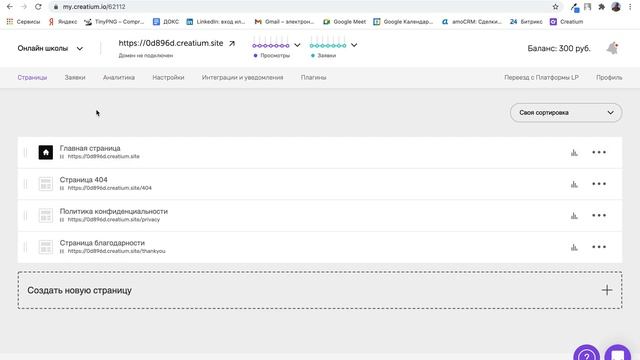640x360 pixels.
Task: Switch to the Настройки tab
Action: pyautogui.click(x=168, y=78)
